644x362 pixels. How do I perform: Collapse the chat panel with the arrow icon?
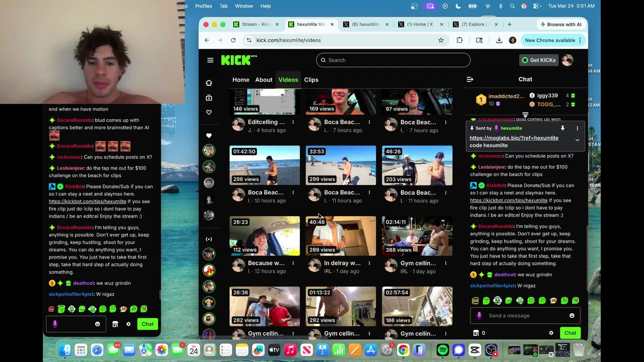pyautogui.click(x=470, y=79)
